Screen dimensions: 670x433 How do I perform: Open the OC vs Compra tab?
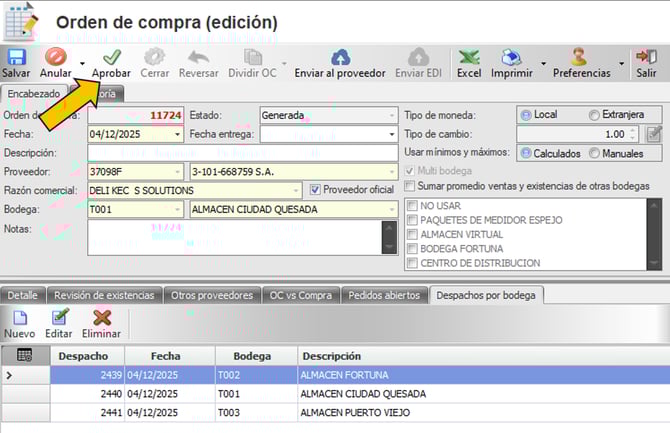pyautogui.click(x=299, y=295)
